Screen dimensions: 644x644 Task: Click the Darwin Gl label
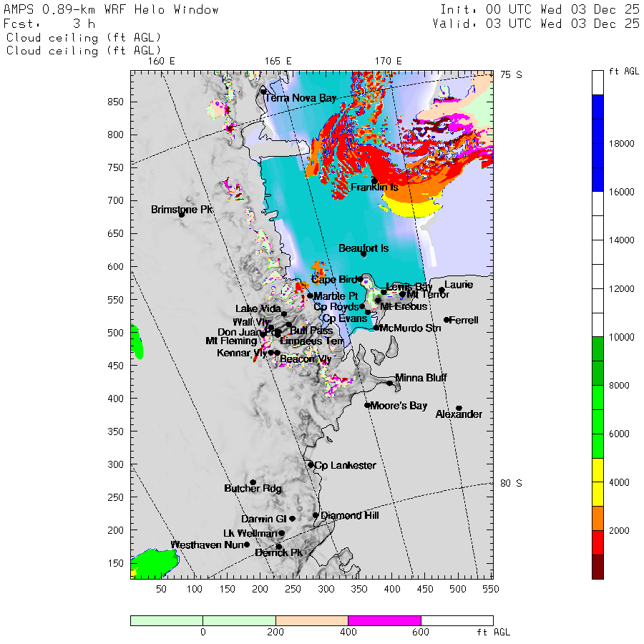[263, 519]
